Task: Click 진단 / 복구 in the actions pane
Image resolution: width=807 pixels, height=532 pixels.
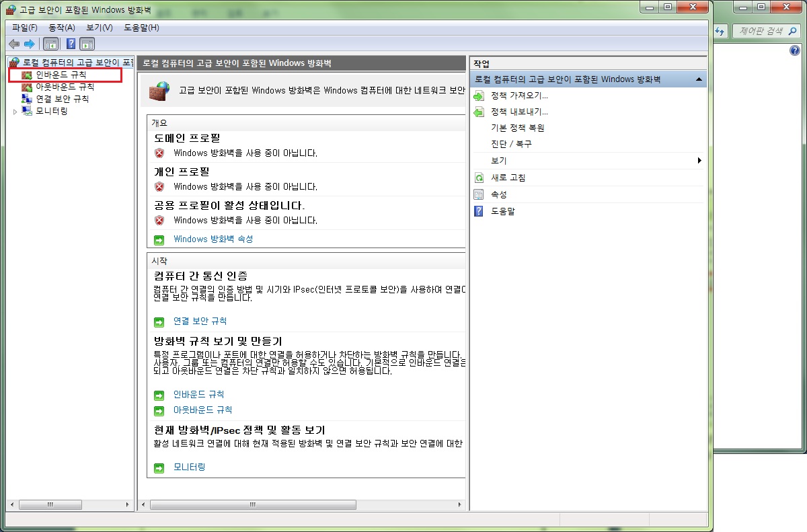Action: click(512, 144)
